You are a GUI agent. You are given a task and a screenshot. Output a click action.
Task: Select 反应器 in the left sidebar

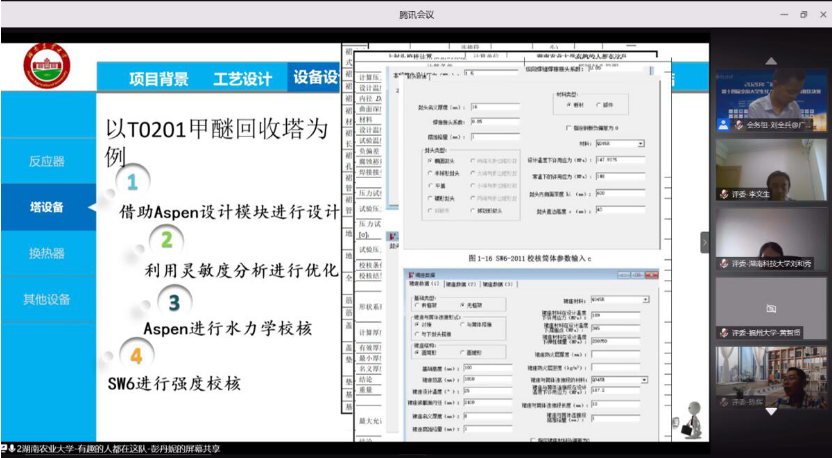(x=47, y=160)
